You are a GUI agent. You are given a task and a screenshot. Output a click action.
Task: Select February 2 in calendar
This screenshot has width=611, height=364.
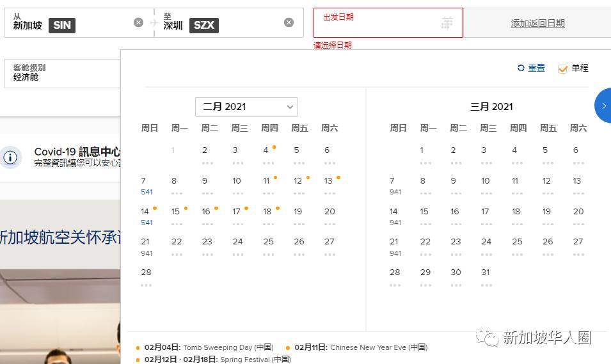click(x=207, y=155)
